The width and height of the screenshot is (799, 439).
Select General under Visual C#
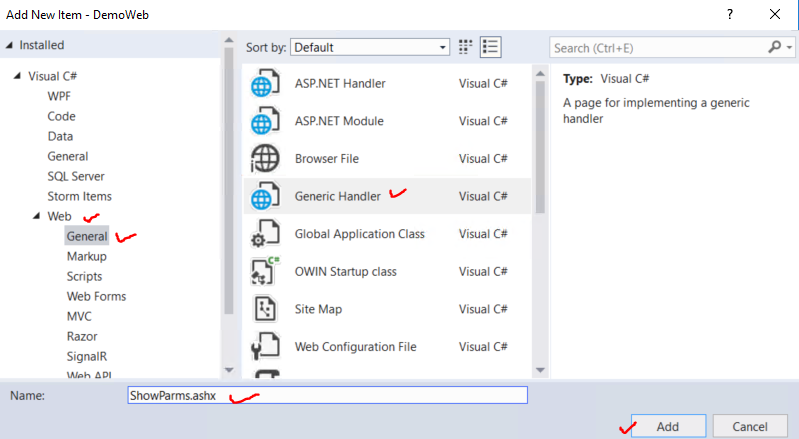[68, 156]
